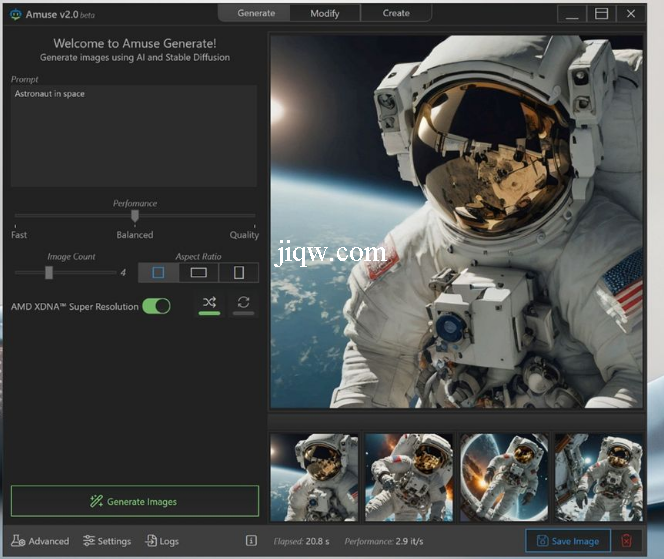Expand the Advanced options
The width and height of the screenshot is (664, 559).
[x=41, y=541]
